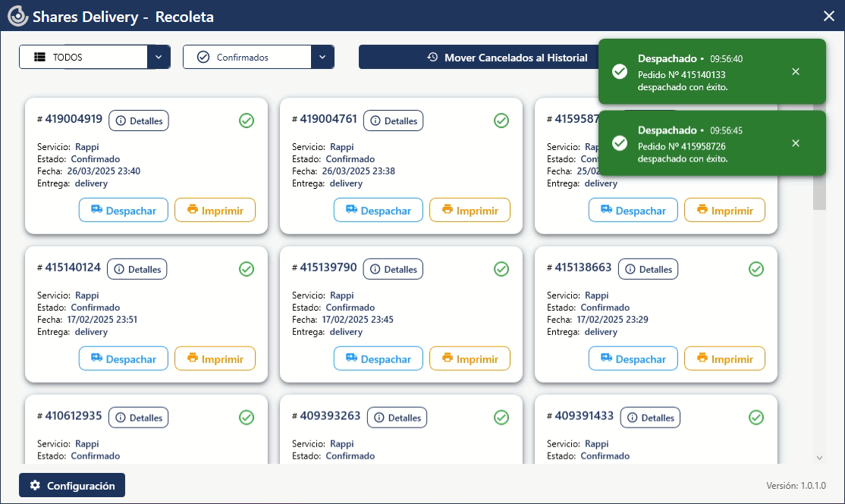Click green check icon on order 409391433
The image size is (845, 504).
[x=756, y=418]
